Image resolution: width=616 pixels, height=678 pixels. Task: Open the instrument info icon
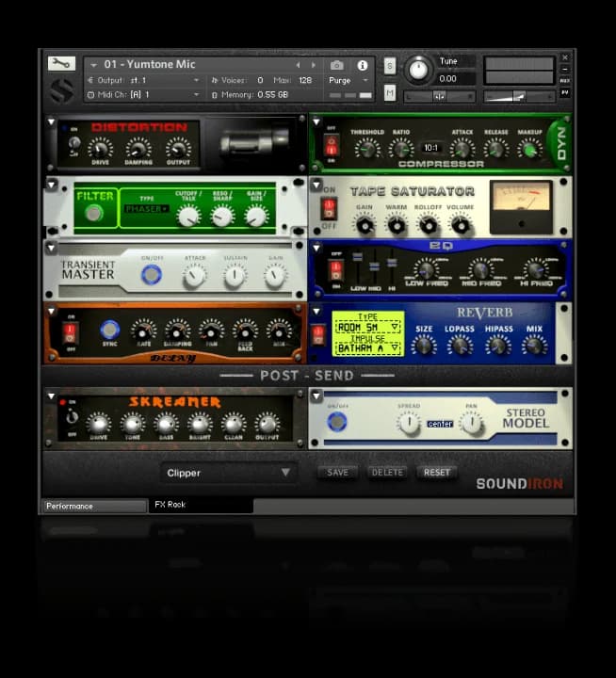click(363, 65)
